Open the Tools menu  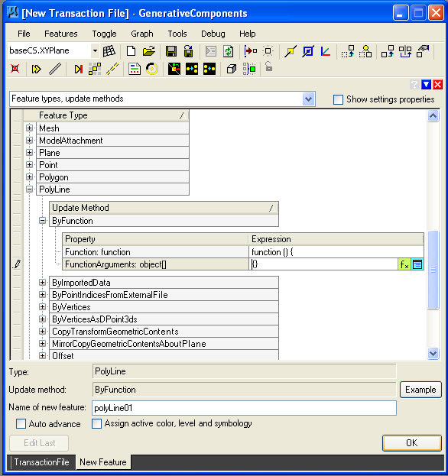(177, 34)
